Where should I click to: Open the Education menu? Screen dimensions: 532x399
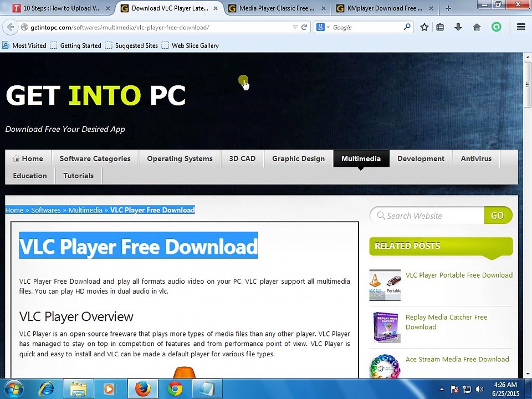[x=30, y=176]
